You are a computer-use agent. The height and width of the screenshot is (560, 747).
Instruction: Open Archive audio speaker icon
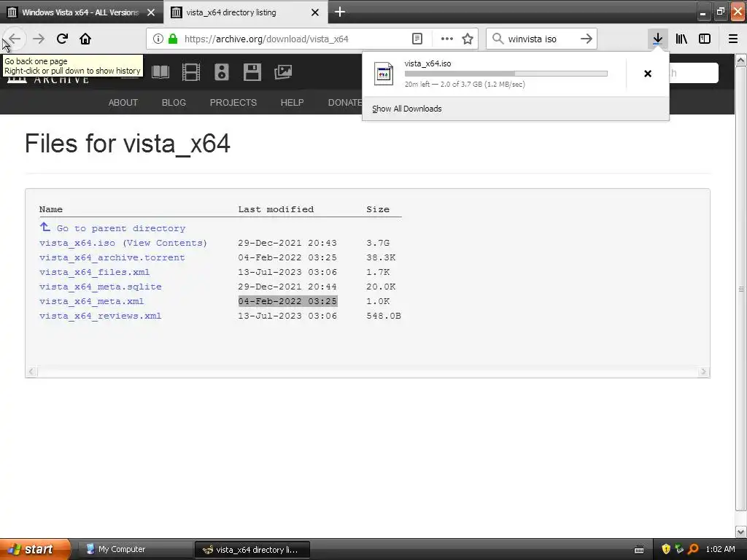222,72
